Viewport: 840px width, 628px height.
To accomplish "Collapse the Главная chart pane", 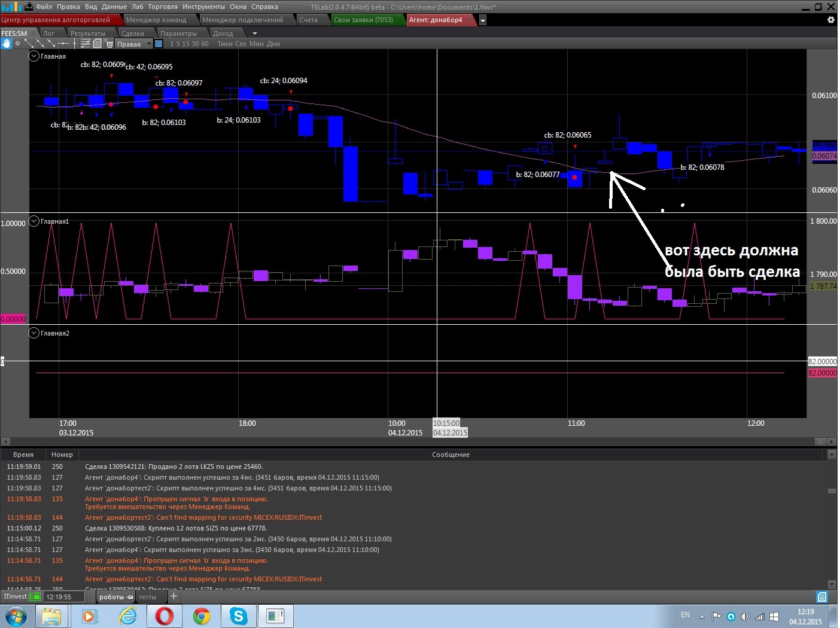I will [x=34, y=56].
